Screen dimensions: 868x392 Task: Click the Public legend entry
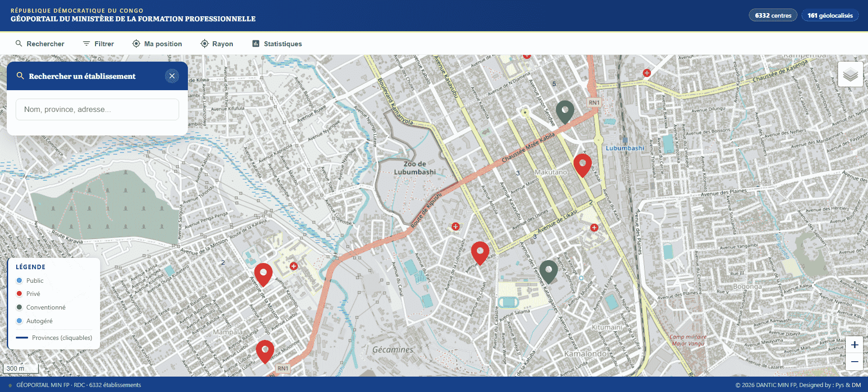[30, 281]
